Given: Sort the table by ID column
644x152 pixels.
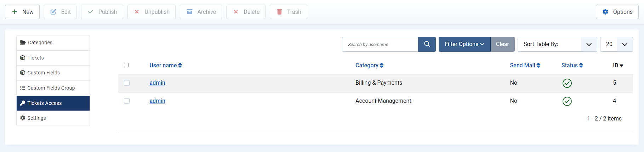Looking at the screenshot, I should click(x=618, y=65).
